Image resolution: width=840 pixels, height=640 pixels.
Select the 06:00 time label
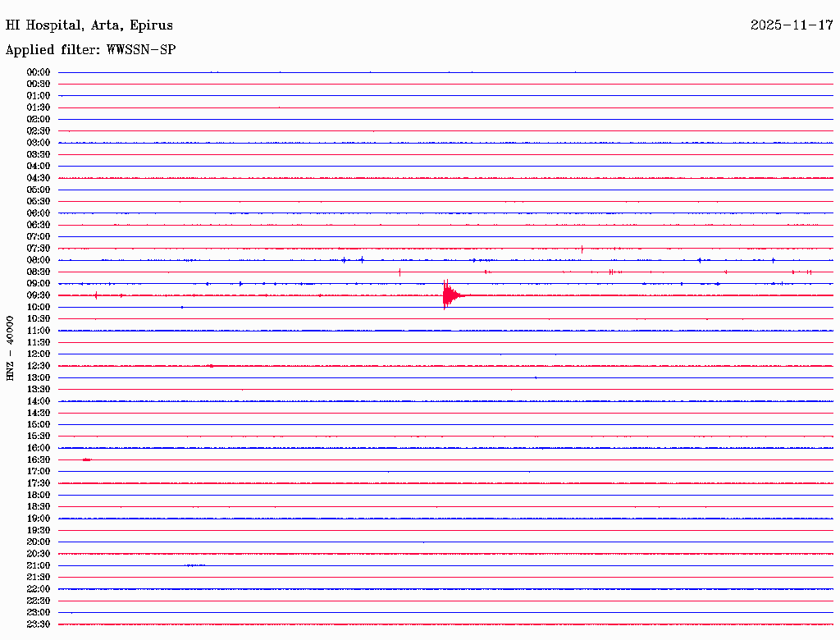pyautogui.click(x=39, y=213)
